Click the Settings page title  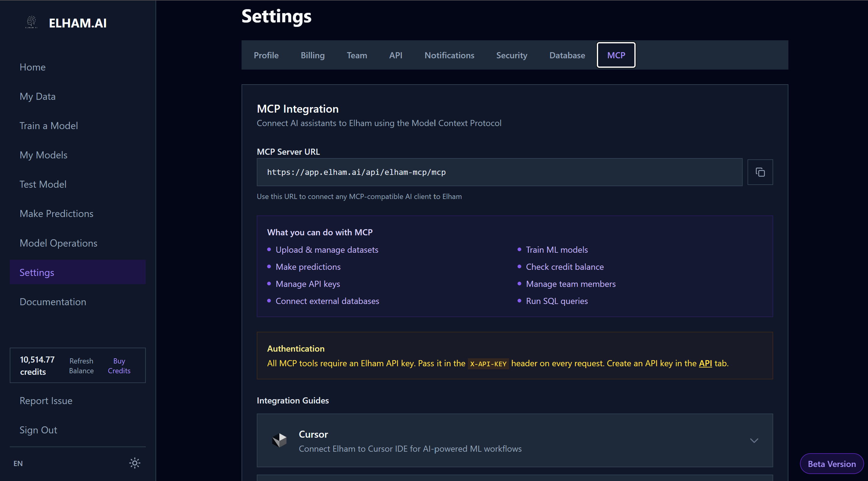(x=276, y=16)
